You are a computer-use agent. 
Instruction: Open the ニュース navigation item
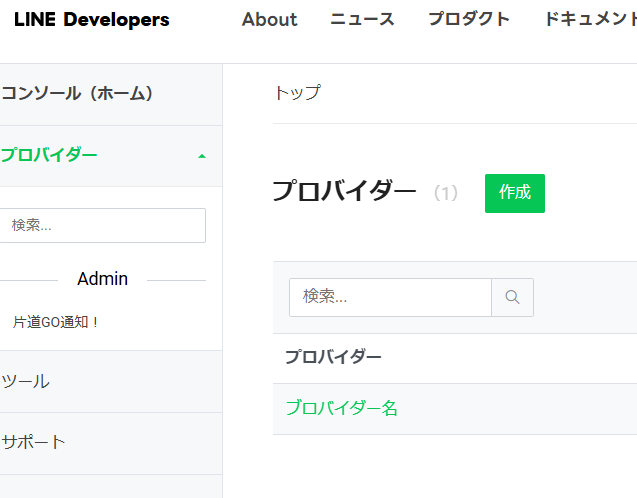coord(362,19)
